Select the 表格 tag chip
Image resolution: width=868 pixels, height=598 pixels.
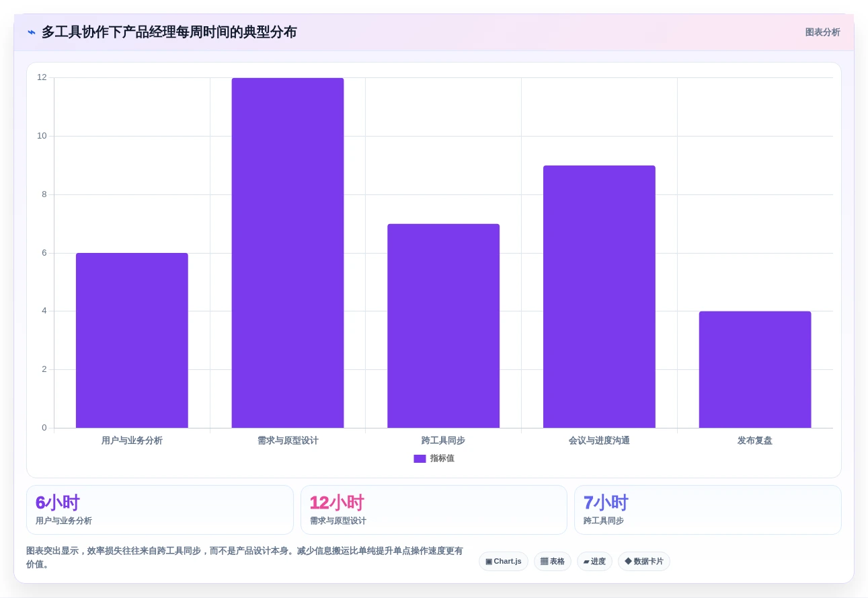pyautogui.click(x=553, y=561)
